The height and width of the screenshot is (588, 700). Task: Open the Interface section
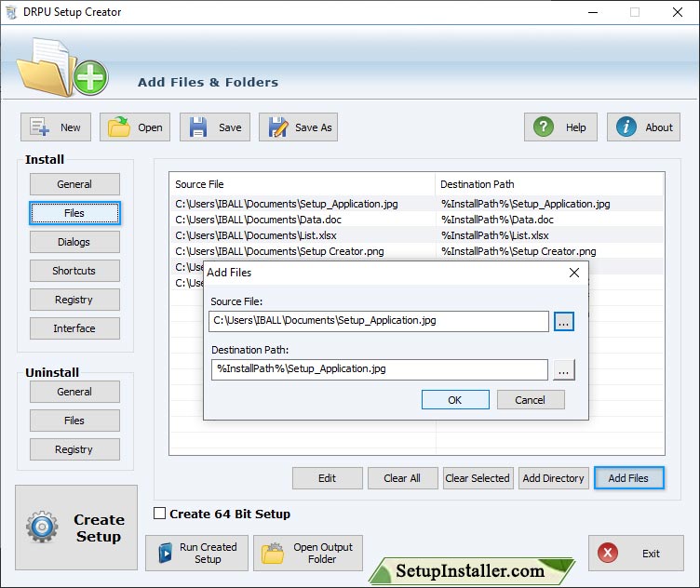(x=74, y=328)
